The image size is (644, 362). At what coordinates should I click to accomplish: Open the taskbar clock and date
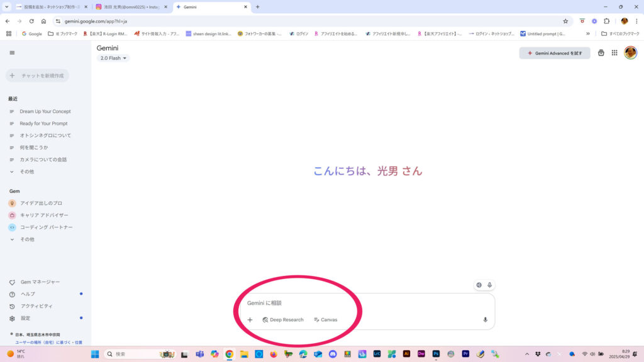(619, 354)
